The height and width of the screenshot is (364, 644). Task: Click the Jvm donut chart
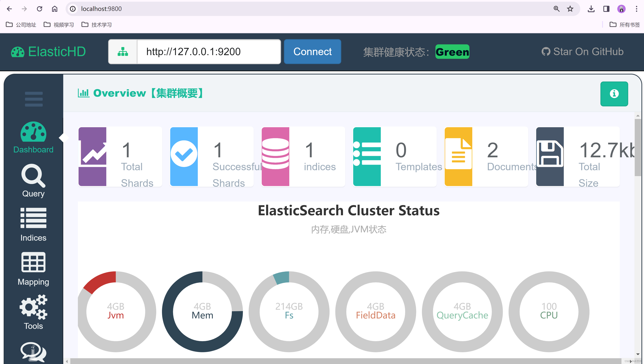click(116, 312)
